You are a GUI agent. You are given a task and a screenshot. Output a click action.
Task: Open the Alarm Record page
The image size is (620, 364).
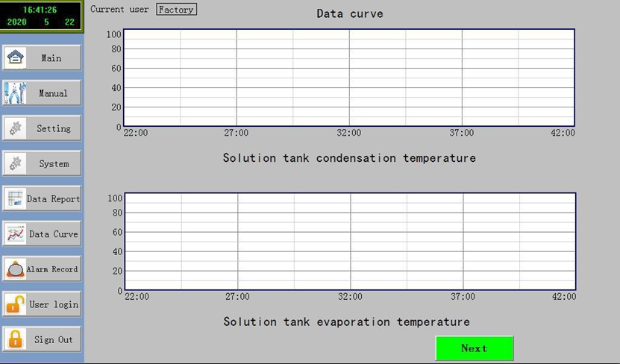(42, 269)
